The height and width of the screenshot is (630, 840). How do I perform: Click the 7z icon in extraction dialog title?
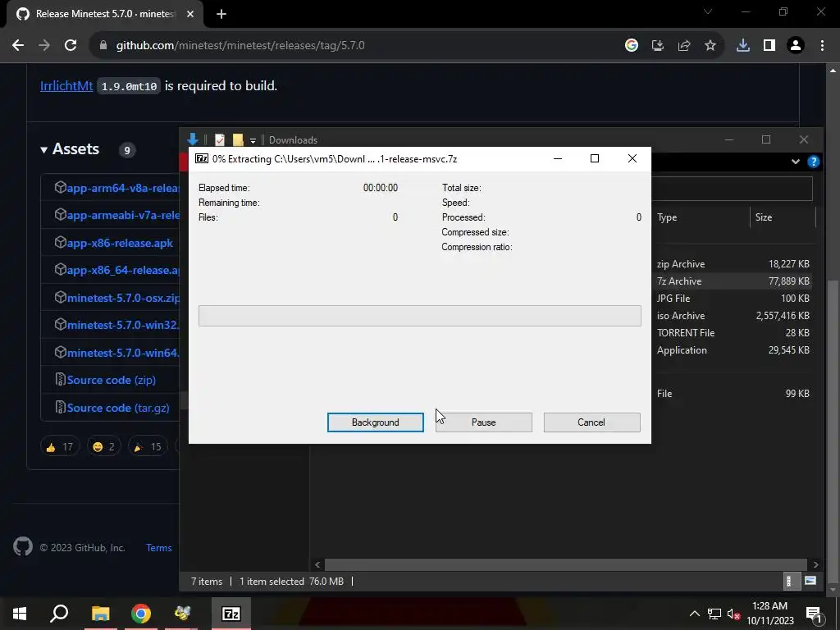click(202, 158)
